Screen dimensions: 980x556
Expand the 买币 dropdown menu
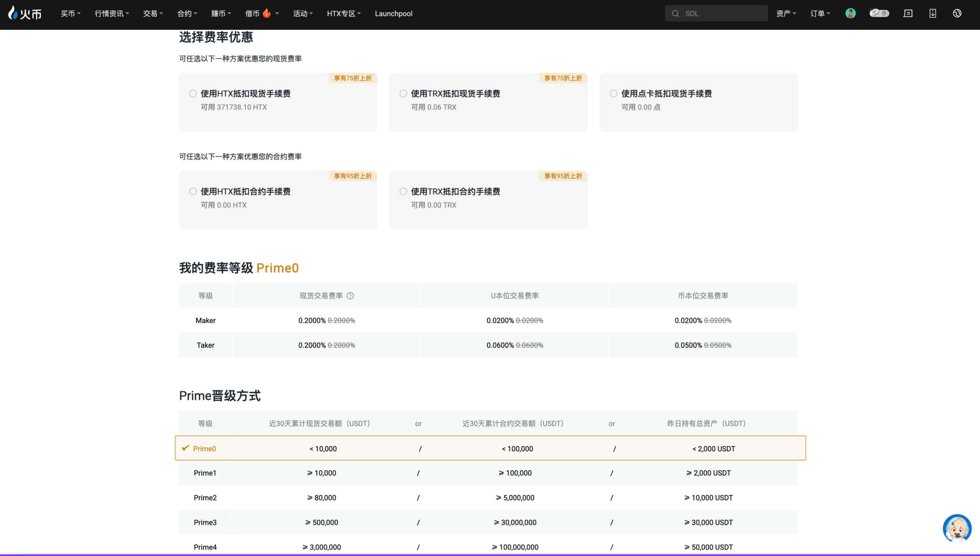[70, 14]
